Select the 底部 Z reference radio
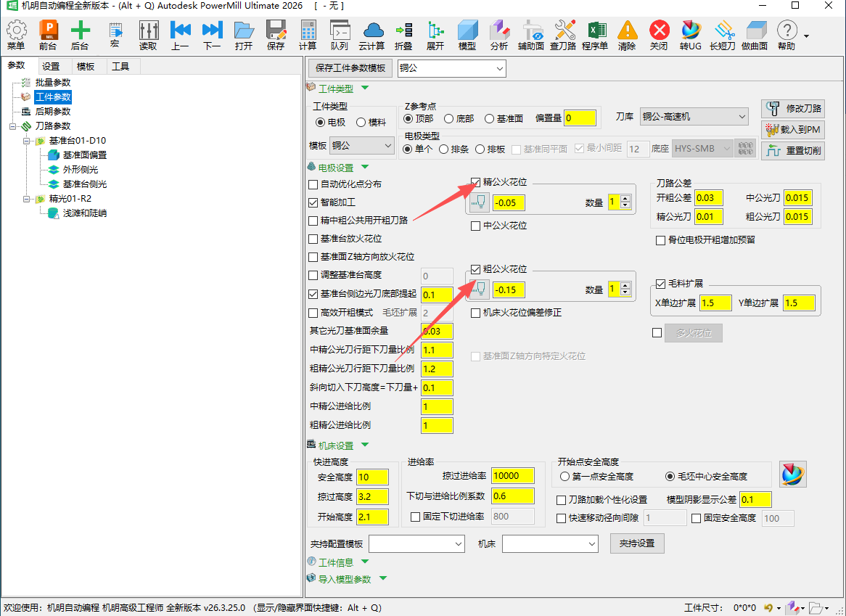846x616 pixels. pyautogui.click(x=449, y=119)
